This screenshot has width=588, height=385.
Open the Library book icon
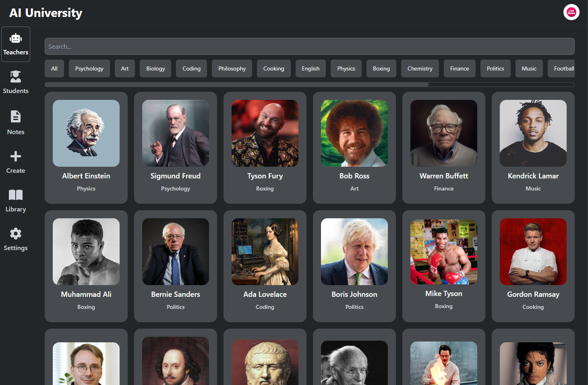[16, 195]
